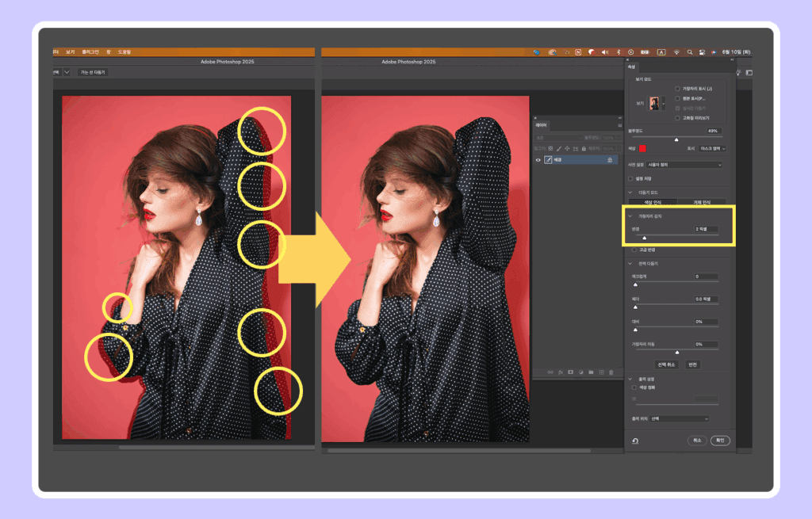The width and height of the screenshot is (812, 519).
Task: Click the lock all padlock icon in Layers panel
Action: [x=584, y=148]
